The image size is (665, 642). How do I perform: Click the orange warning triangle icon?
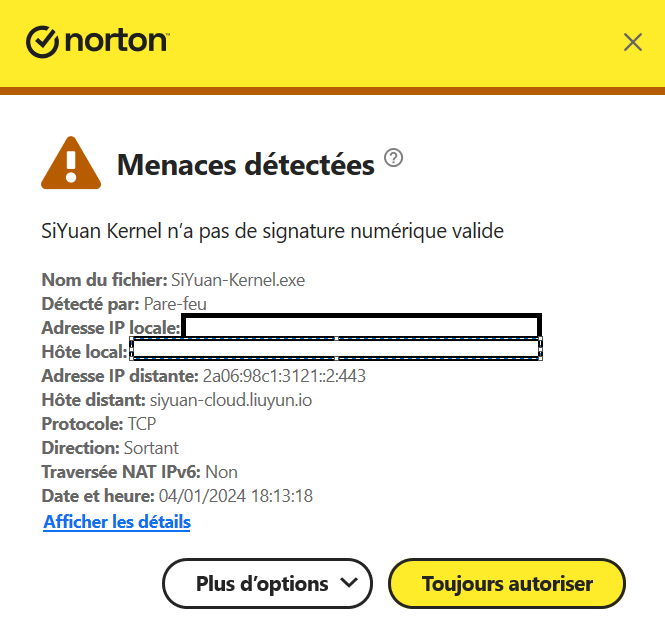(x=71, y=163)
